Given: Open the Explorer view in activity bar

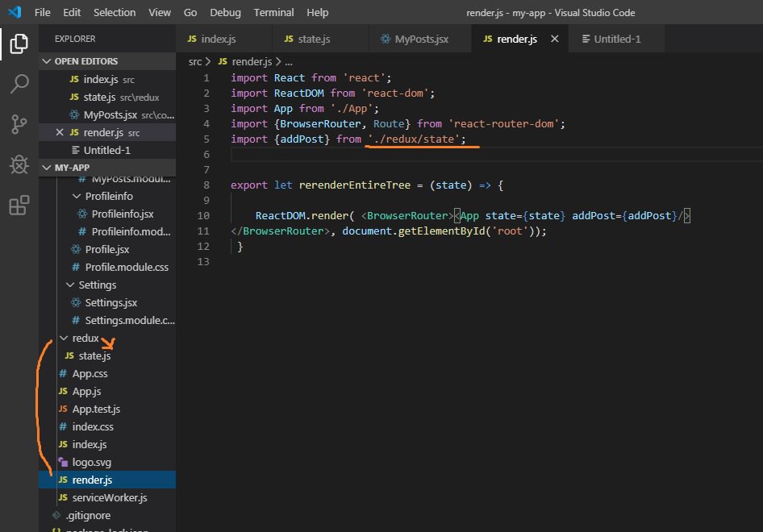Looking at the screenshot, I should pos(19,44).
